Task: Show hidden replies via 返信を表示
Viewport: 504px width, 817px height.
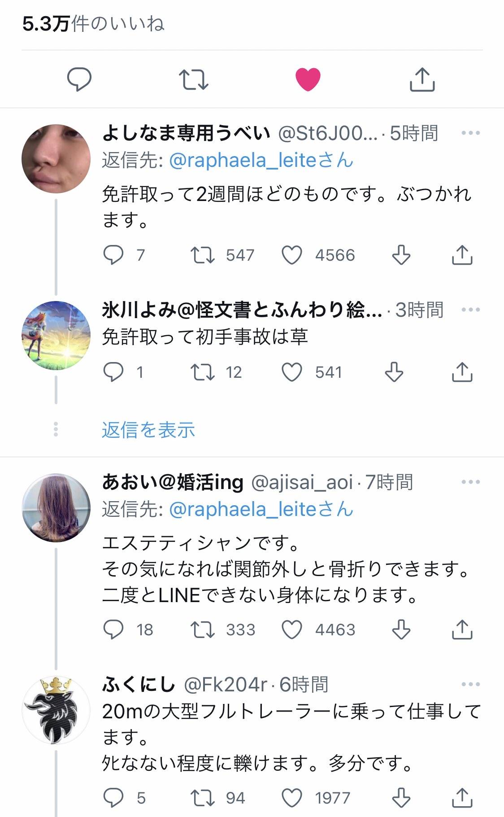Action: 148,430
